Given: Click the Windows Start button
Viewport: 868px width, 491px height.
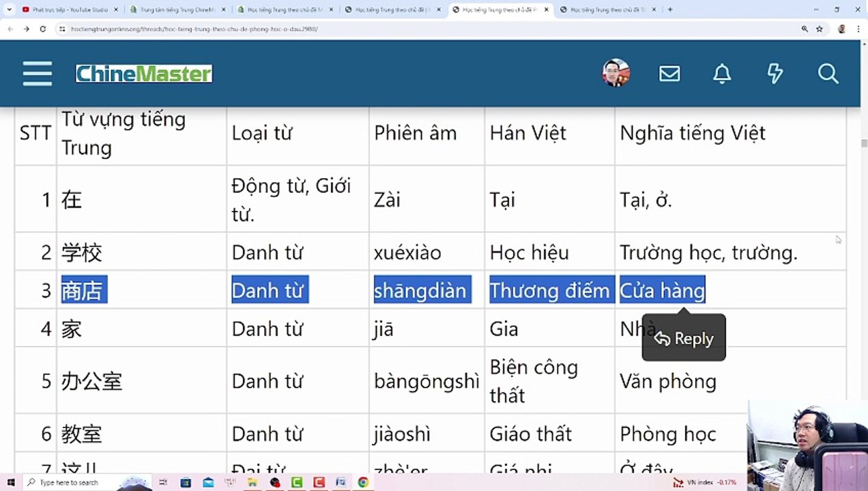Looking at the screenshot, I should pos(11,482).
